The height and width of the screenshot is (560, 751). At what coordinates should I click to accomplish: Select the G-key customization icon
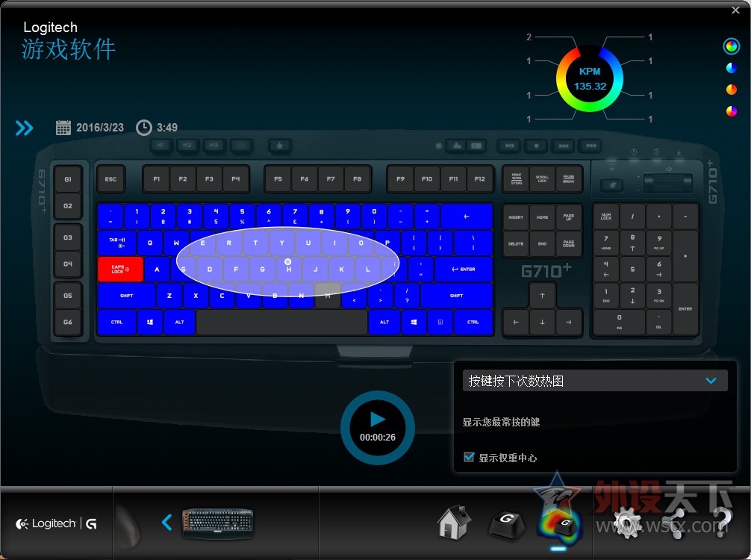(506, 523)
